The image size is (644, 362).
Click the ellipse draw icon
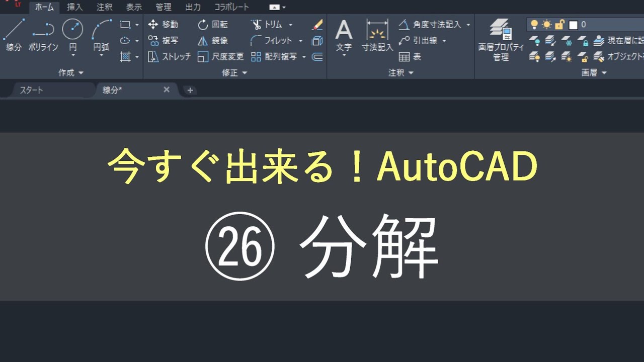point(125,41)
